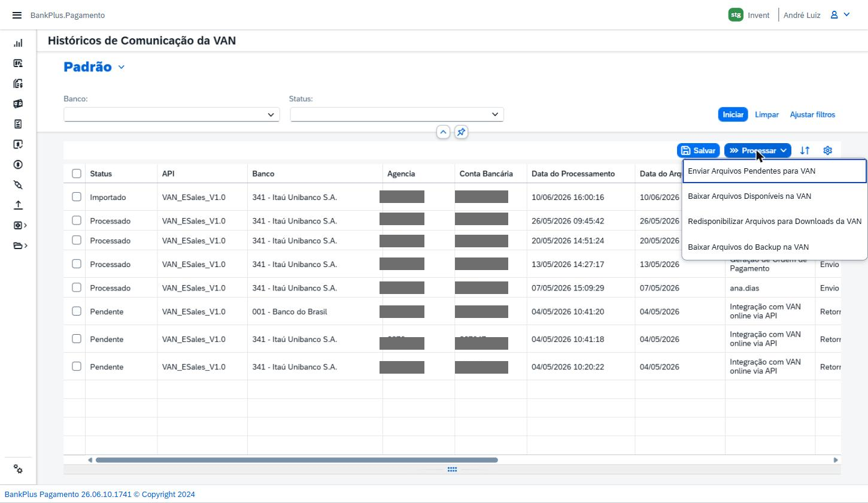The image size is (868, 503).
Task: Toggle the select-all rows checkbox
Action: (77, 174)
